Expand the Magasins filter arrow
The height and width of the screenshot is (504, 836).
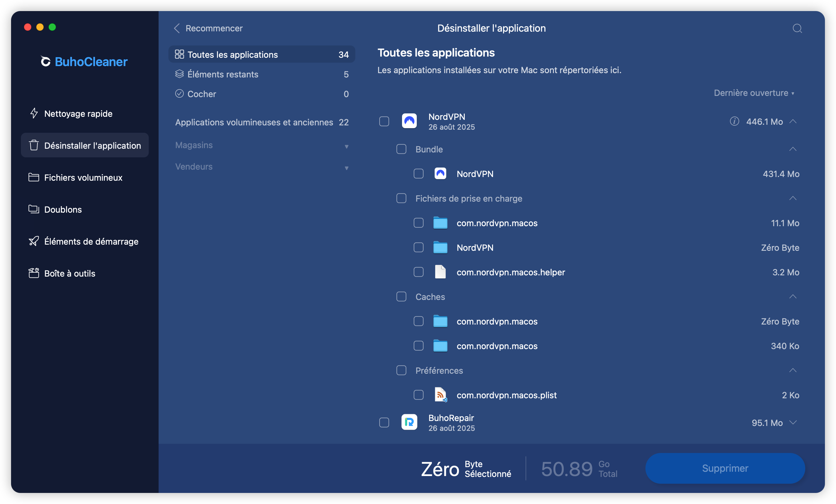(346, 147)
